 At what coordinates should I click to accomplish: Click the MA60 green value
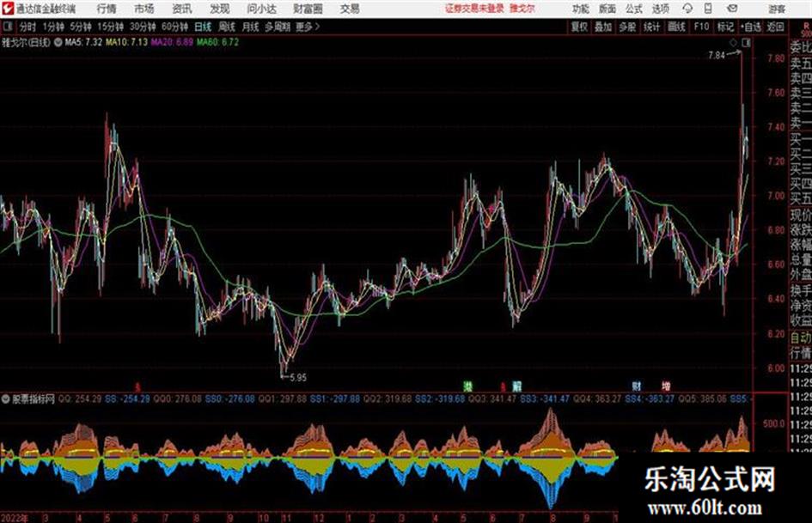(x=217, y=42)
